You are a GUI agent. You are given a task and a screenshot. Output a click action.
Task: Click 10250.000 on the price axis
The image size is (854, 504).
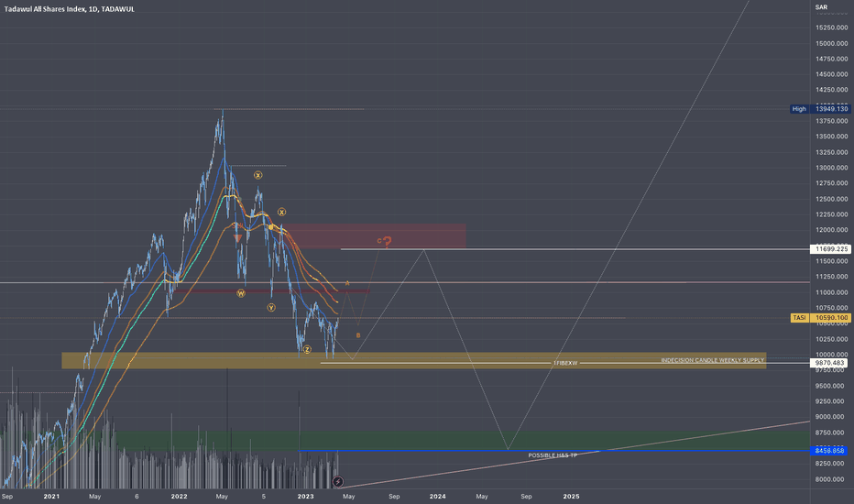(x=831, y=339)
